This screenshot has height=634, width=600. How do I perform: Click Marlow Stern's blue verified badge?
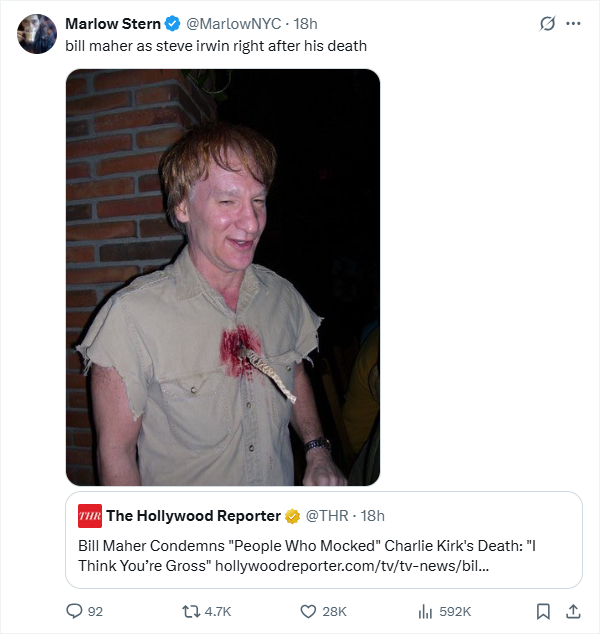click(173, 24)
